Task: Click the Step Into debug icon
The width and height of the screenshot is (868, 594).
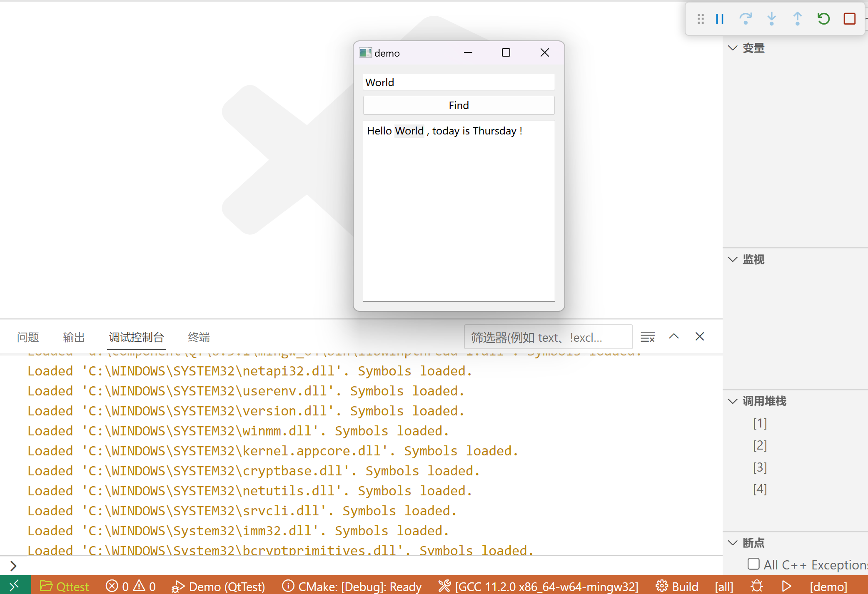Action: 771,19
